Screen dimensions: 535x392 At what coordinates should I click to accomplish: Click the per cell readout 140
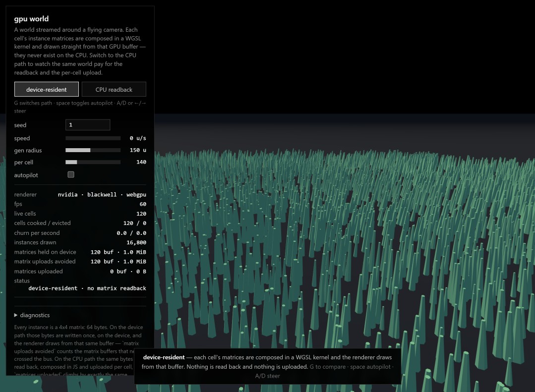pyautogui.click(x=141, y=162)
